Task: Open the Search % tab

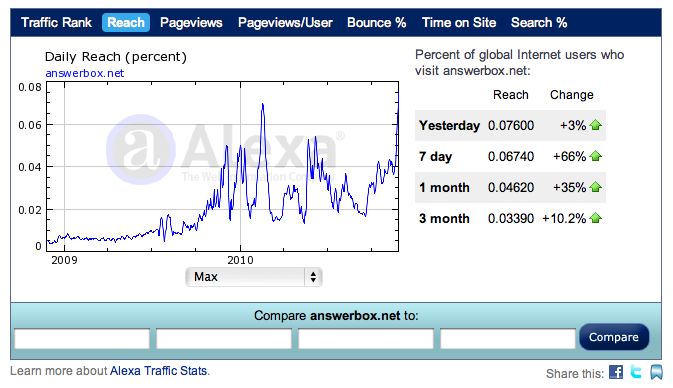Action: 539,22
